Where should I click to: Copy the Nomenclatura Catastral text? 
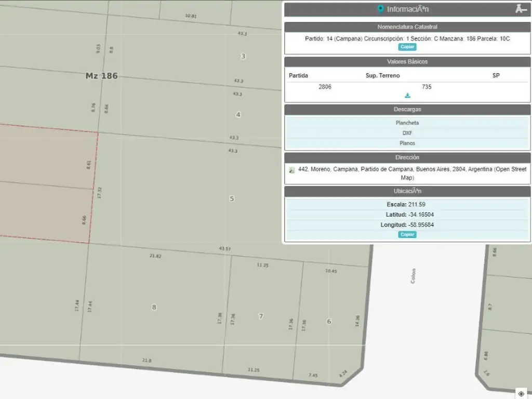(407, 47)
